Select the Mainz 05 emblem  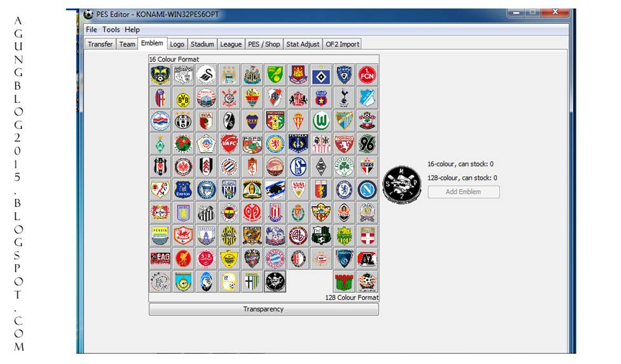click(252, 212)
